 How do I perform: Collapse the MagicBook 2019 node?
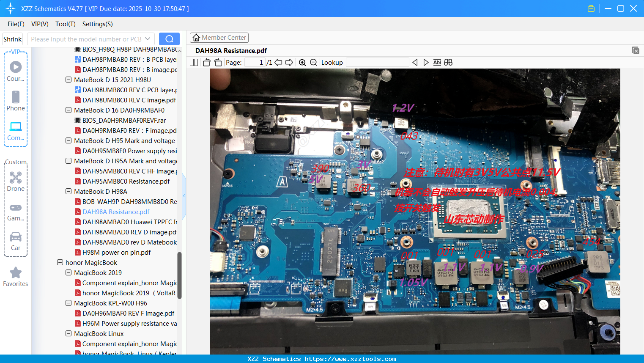tap(69, 272)
